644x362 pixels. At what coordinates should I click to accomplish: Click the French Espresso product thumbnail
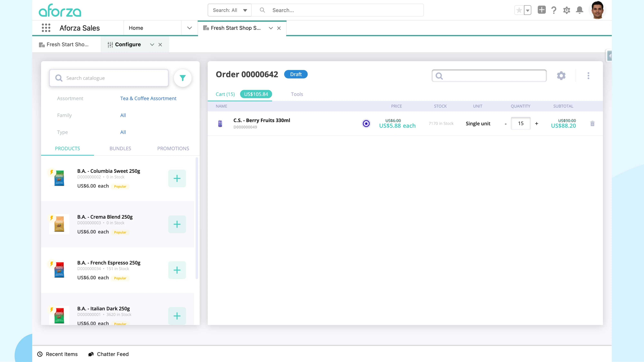[x=59, y=270]
